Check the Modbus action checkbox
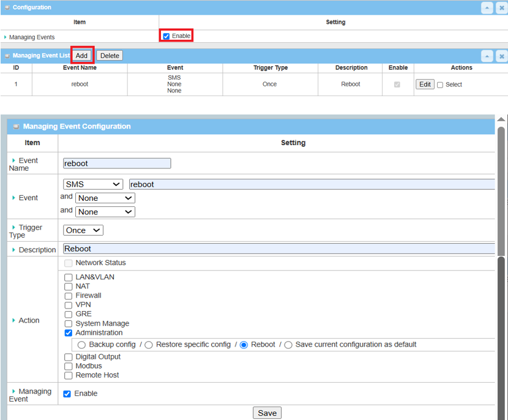The image size is (508, 420). (x=69, y=366)
